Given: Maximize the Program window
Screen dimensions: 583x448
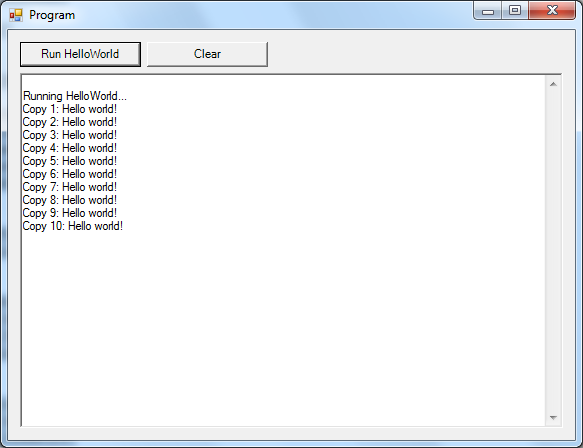Looking at the screenshot, I should click(515, 11).
